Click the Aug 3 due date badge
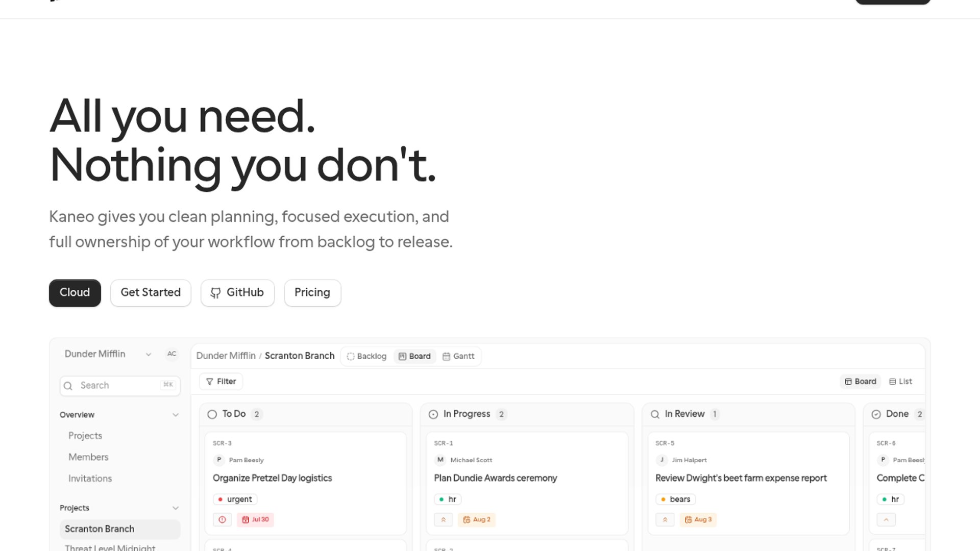The height and width of the screenshot is (551, 980). click(698, 520)
